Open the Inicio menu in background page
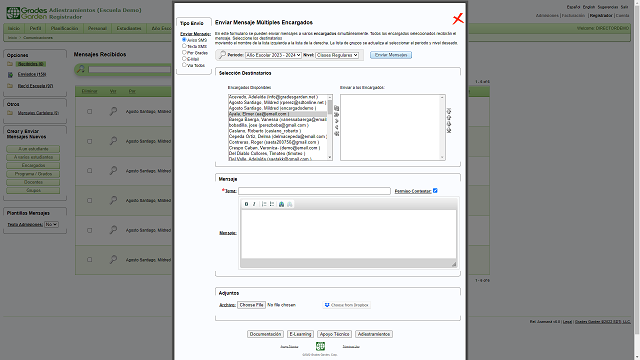640x360 pixels. (14, 28)
